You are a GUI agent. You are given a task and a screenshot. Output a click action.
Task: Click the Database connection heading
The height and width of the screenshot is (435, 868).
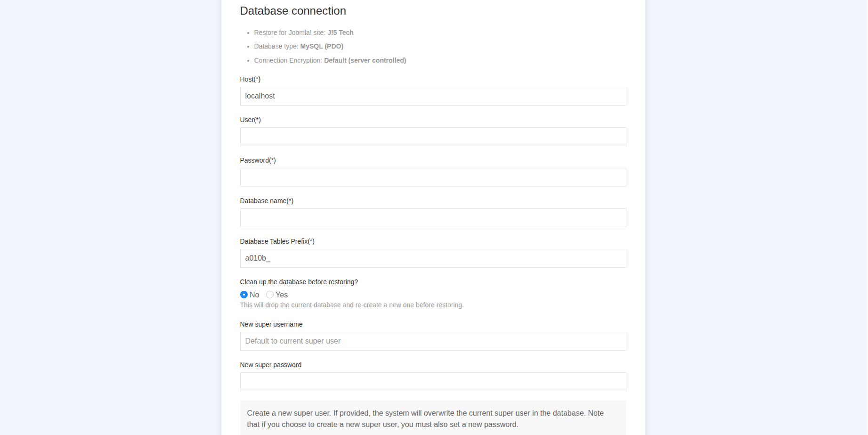(293, 11)
